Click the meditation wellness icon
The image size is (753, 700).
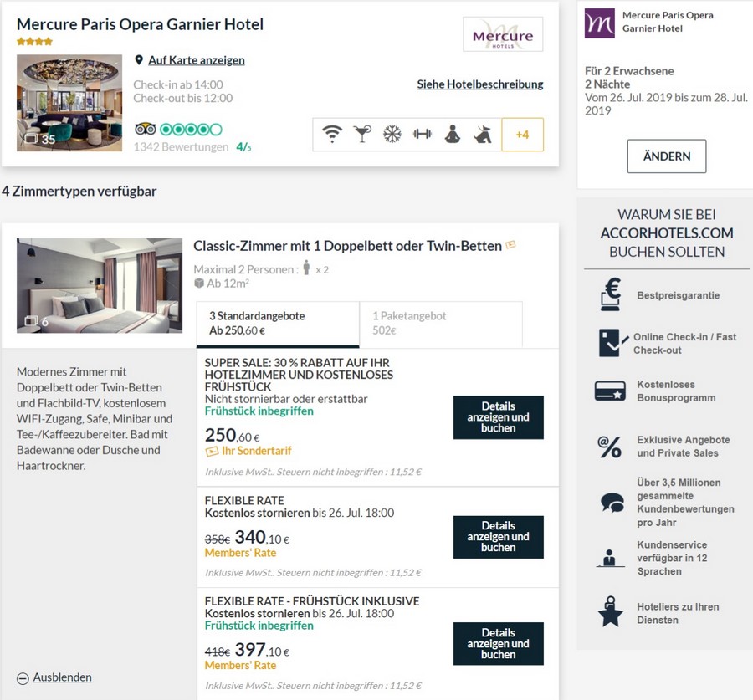(x=452, y=134)
